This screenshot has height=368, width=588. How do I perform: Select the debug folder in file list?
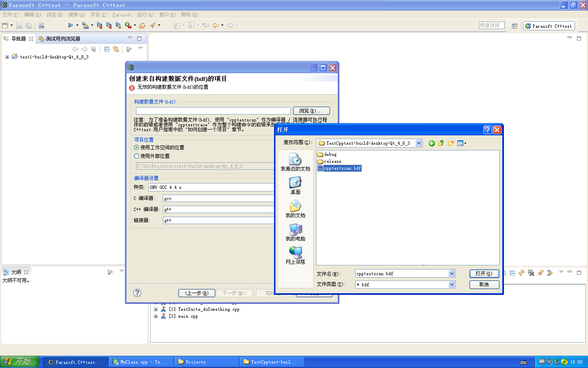pos(327,155)
